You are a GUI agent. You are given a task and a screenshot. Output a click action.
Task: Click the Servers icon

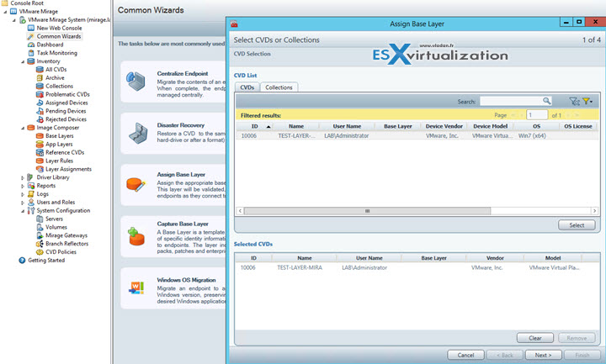pyautogui.click(x=40, y=219)
